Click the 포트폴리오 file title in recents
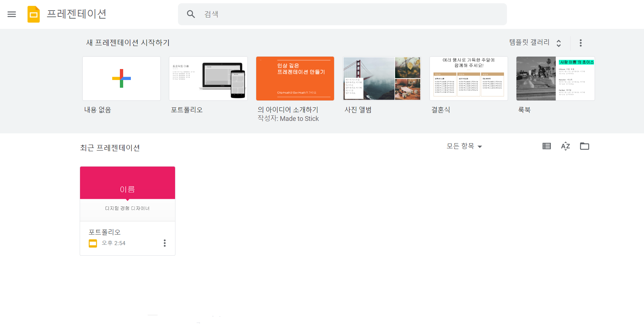The image size is (644, 324). coord(105,232)
